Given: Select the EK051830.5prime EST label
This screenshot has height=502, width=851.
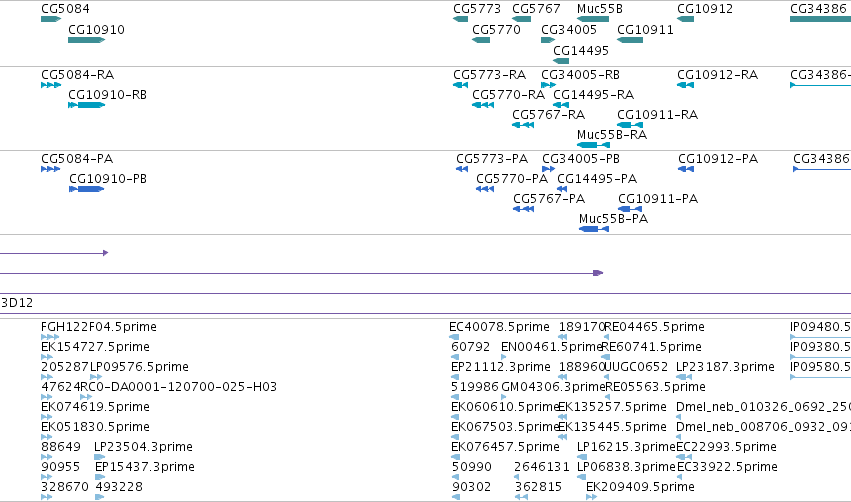Looking at the screenshot, I should (96, 427).
